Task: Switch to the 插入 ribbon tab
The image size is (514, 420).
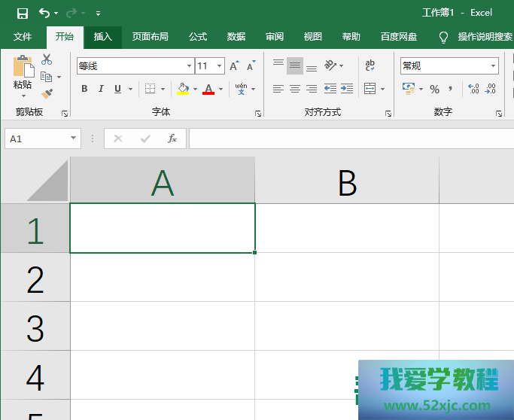Action: tap(102, 37)
